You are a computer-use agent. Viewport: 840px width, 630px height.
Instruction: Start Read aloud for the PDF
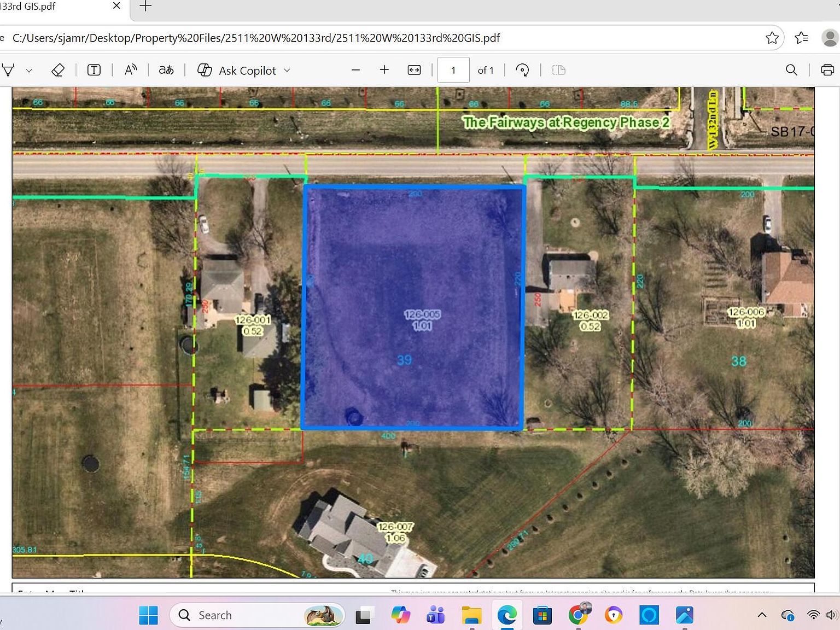(x=131, y=70)
